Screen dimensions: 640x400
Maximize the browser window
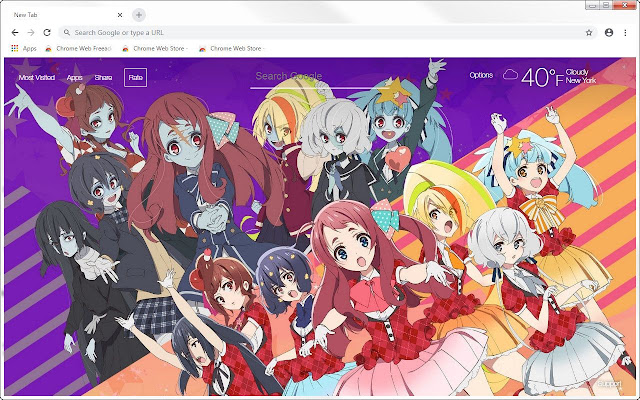606,5
